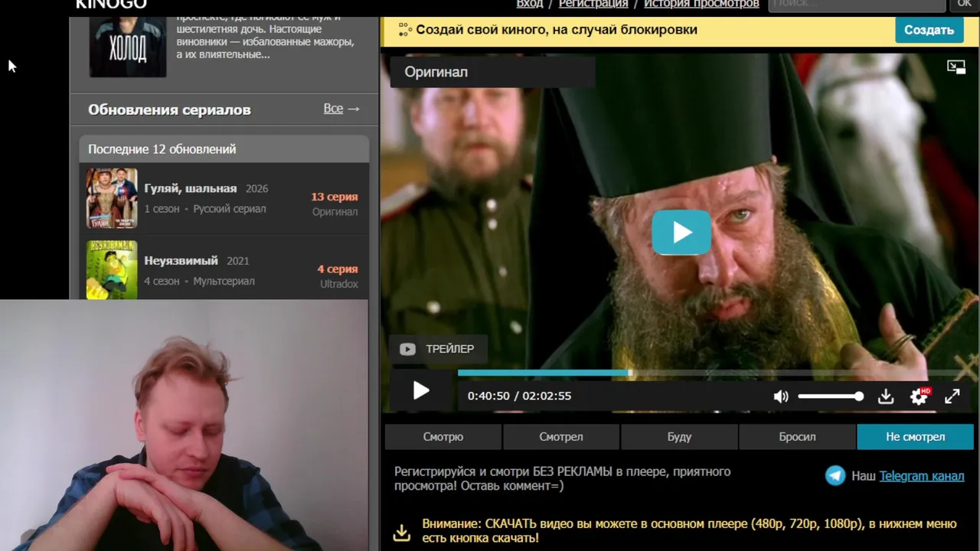The image size is (980, 551).
Task: Select the Бросил status tab
Action: tap(797, 437)
